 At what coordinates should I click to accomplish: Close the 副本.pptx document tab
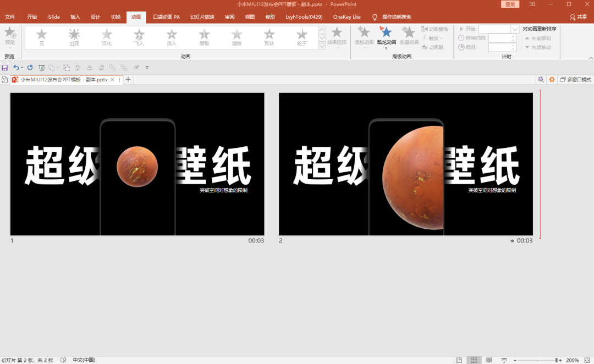click(x=112, y=80)
